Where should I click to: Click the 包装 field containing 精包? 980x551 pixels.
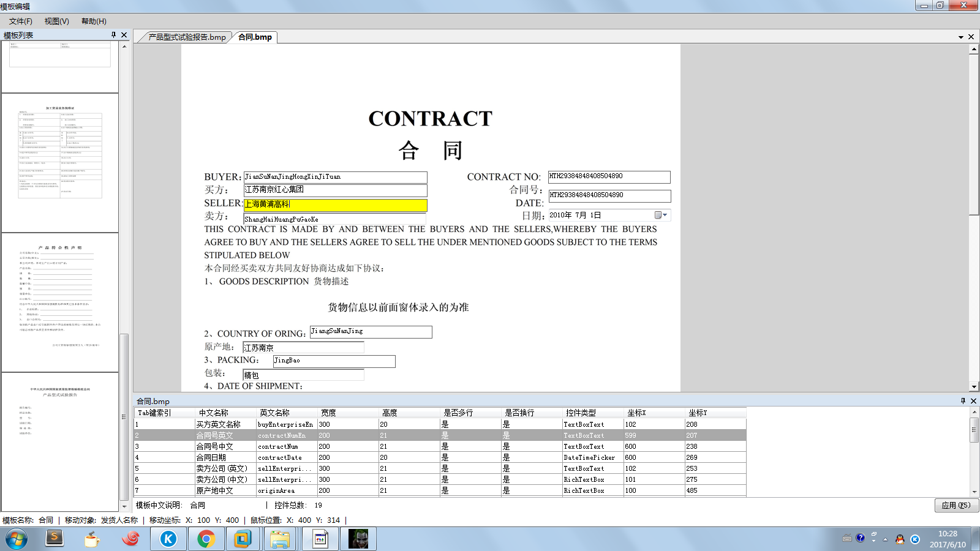point(303,375)
